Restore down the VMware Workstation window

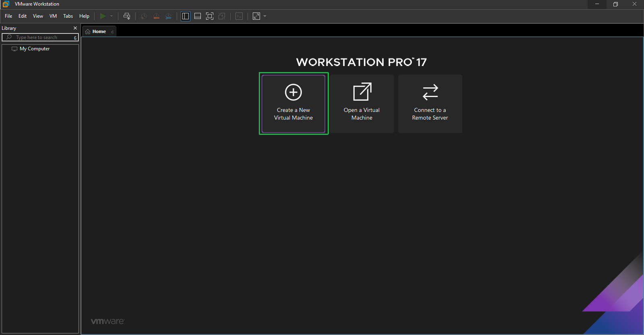[x=616, y=4]
